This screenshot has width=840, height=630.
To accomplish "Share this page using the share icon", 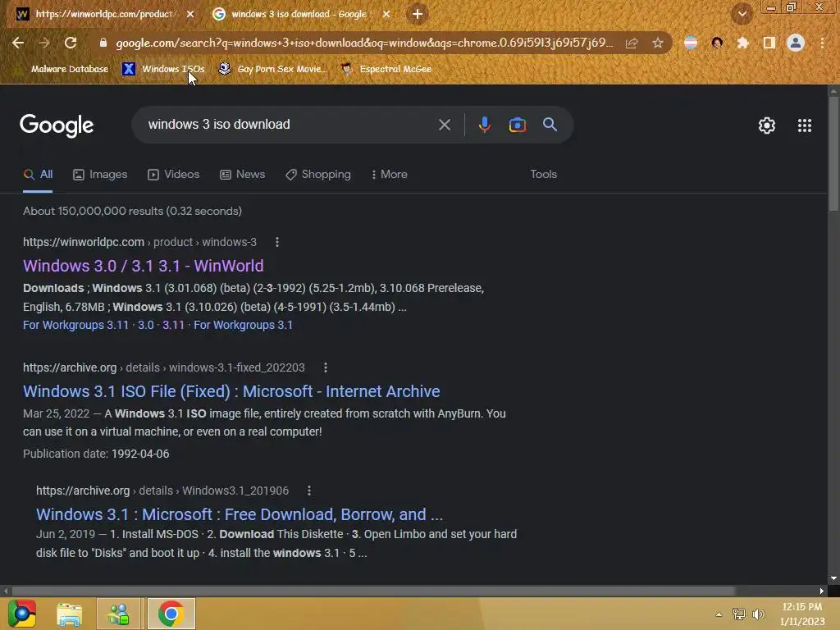I will point(632,43).
